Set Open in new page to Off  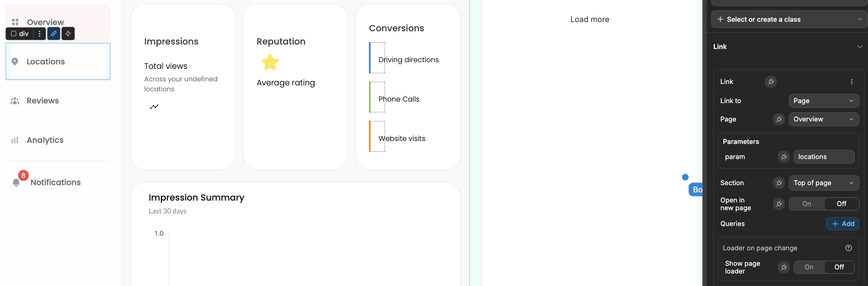tap(841, 204)
